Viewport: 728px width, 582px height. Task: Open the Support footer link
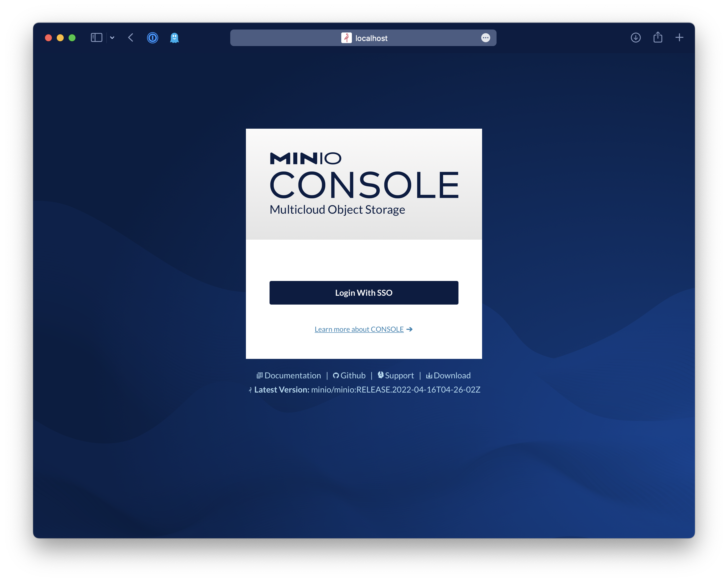pyautogui.click(x=399, y=375)
